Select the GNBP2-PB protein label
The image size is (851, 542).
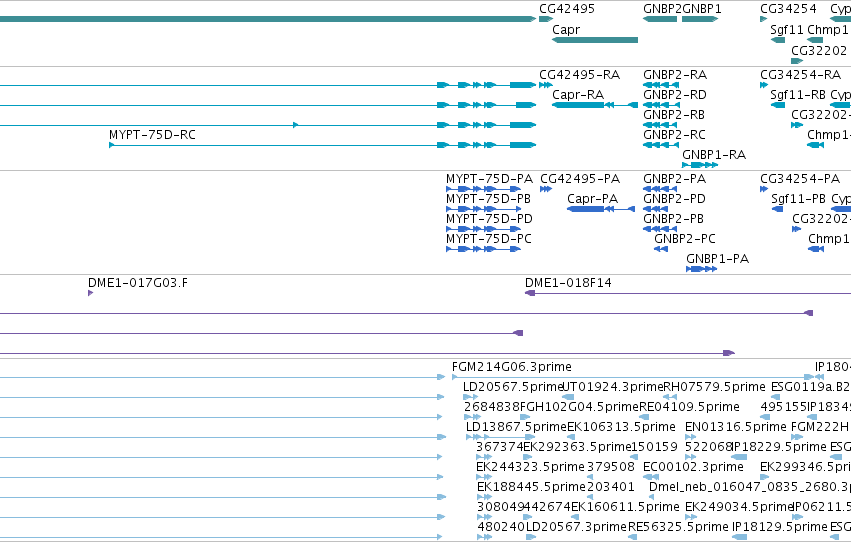[673, 219]
